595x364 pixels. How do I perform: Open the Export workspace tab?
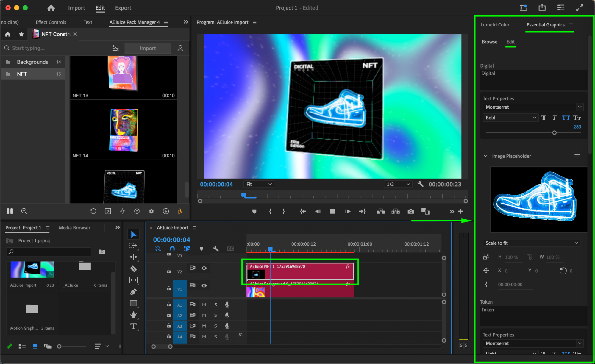(x=123, y=8)
